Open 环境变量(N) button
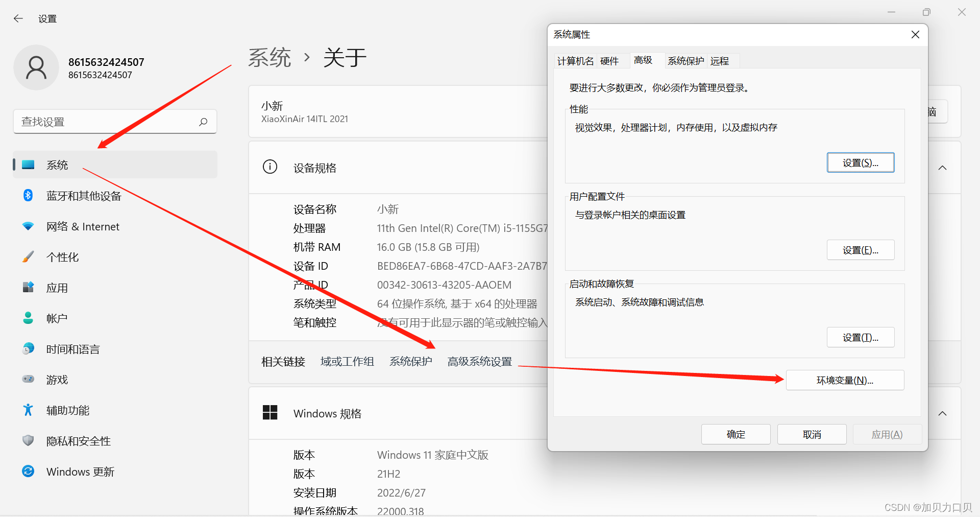The image size is (980, 517). click(845, 380)
